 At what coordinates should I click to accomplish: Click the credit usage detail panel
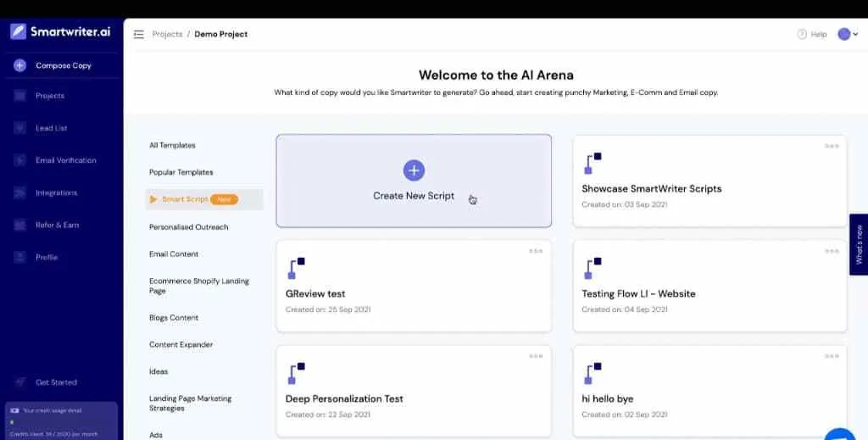(61, 421)
